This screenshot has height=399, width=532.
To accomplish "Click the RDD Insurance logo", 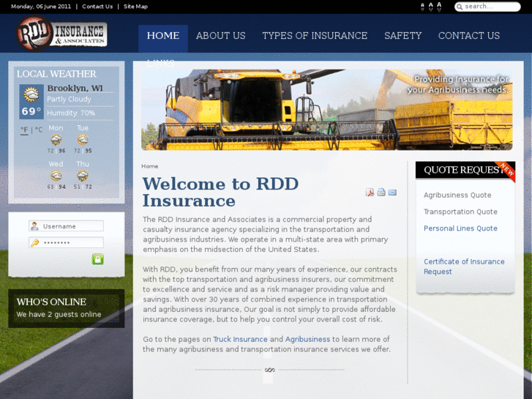I will click(x=61, y=34).
